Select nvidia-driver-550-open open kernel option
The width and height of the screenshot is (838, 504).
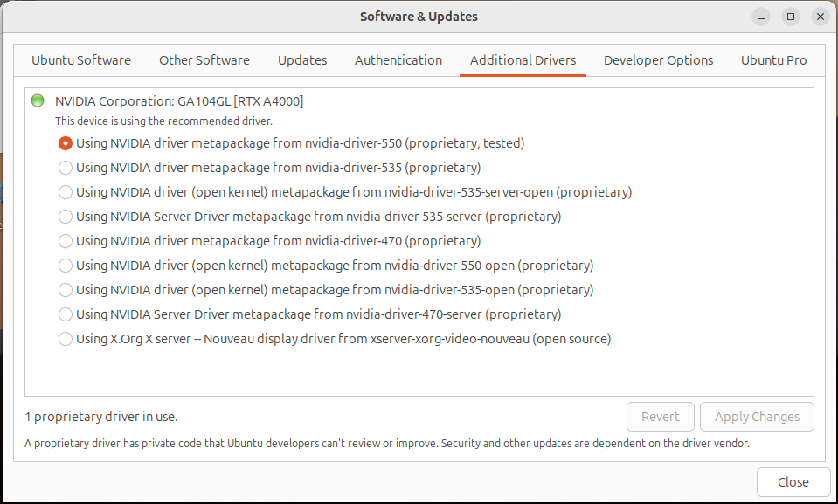tap(66, 266)
